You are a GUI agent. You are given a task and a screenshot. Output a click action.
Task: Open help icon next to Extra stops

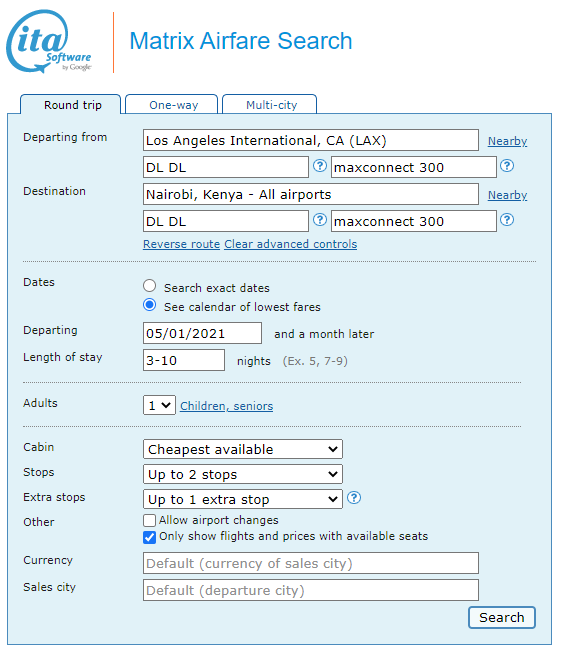354,498
